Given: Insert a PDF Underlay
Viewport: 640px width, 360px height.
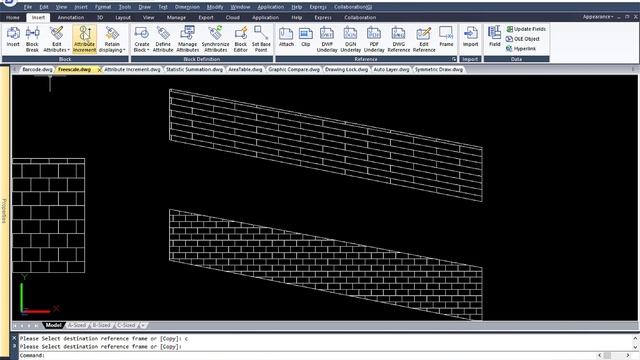Looking at the screenshot, I should tap(374, 39).
